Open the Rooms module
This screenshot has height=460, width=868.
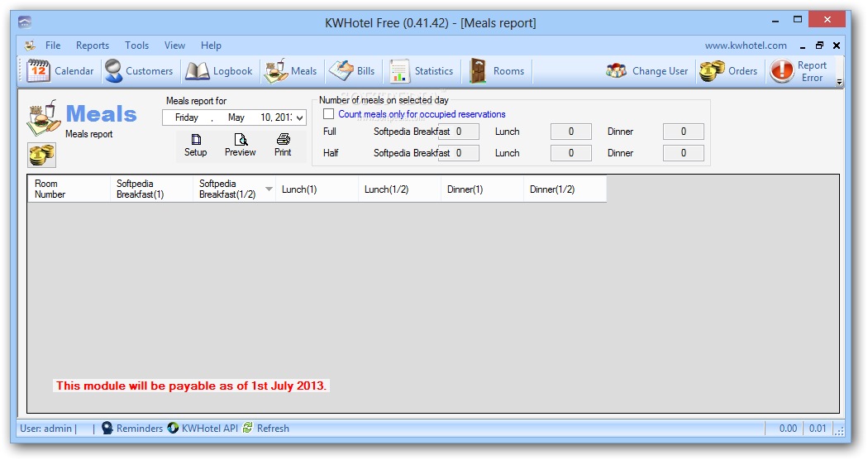tap(497, 71)
